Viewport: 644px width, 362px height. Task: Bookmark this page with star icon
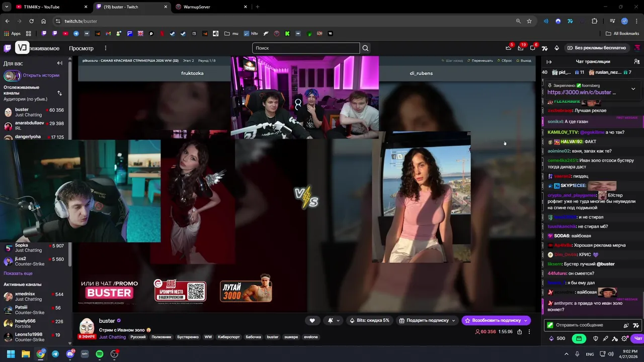[x=529, y=21]
